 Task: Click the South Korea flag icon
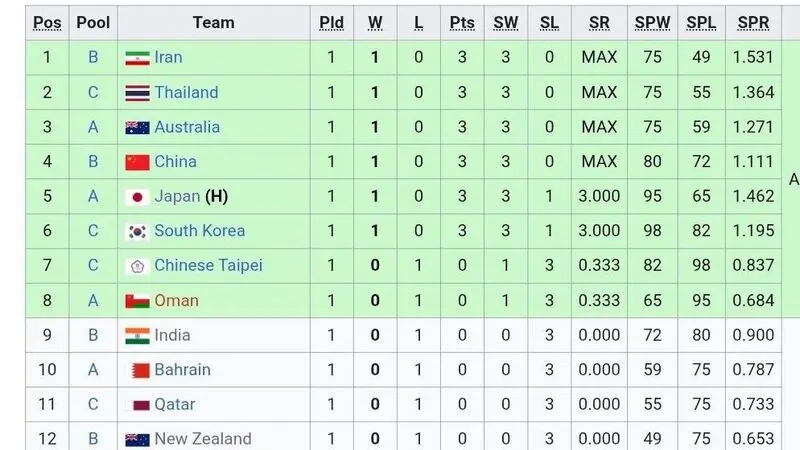137,232
